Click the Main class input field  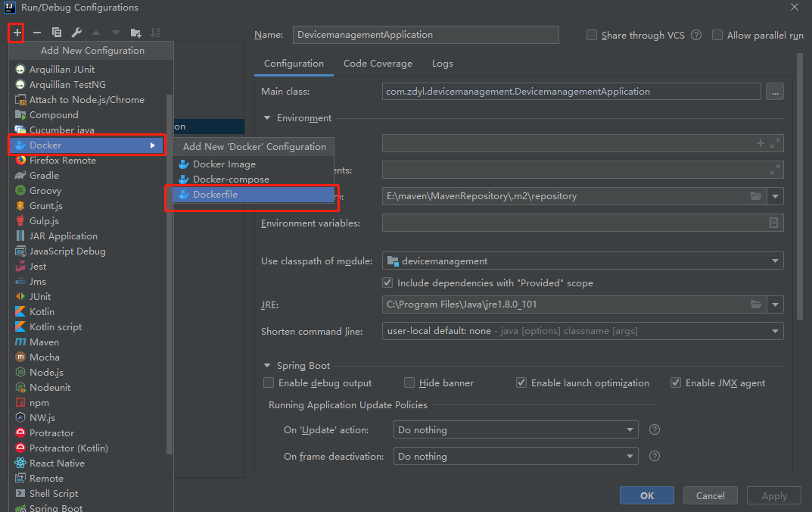pos(571,92)
